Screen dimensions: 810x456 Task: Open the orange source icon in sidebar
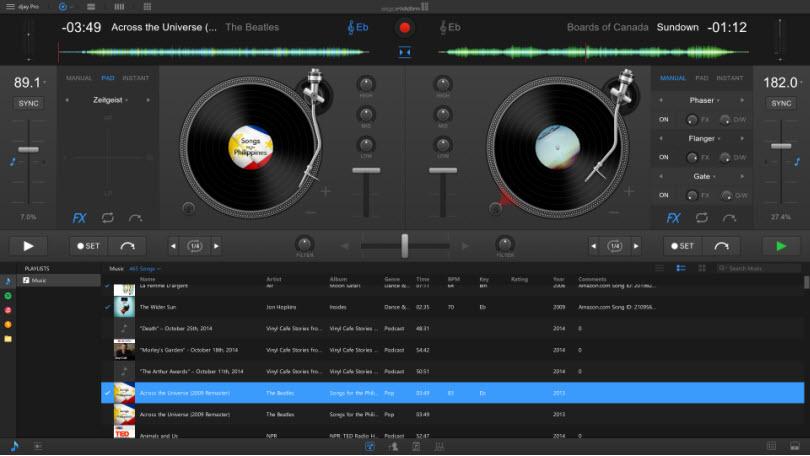coord(8,325)
